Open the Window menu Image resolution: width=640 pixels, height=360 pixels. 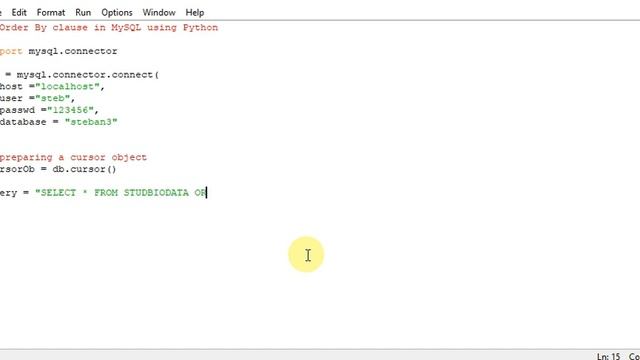(159, 13)
